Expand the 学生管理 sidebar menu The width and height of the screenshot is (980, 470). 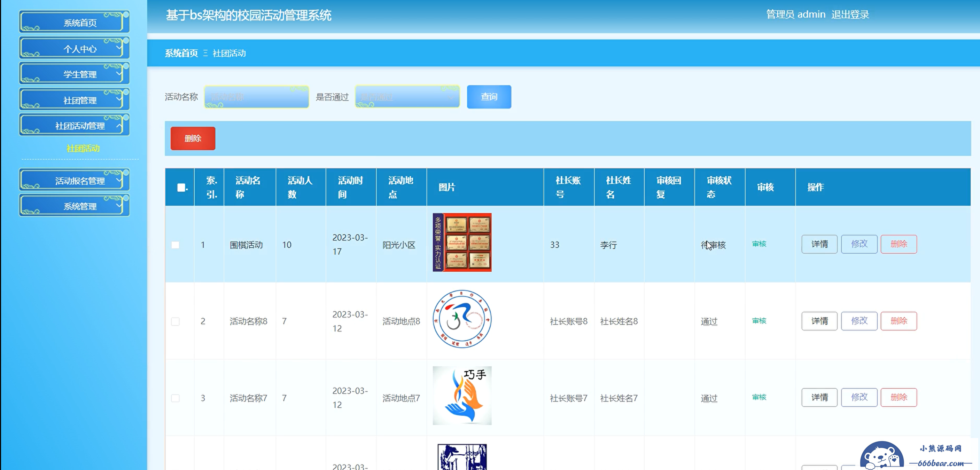click(74, 74)
